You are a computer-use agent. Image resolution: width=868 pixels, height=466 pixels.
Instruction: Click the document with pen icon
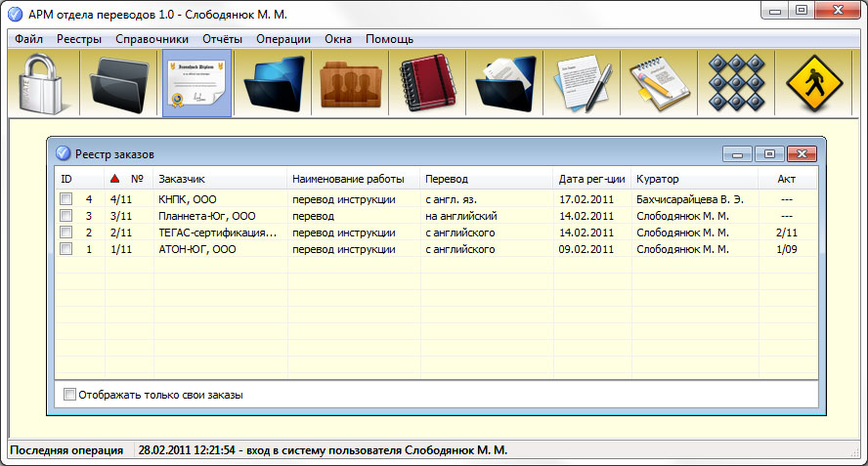[585, 83]
